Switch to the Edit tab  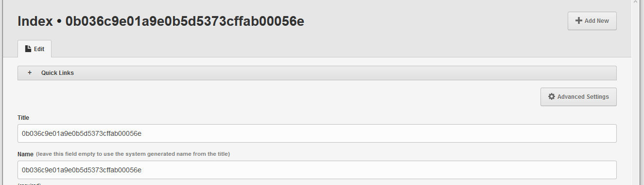(x=35, y=49)
